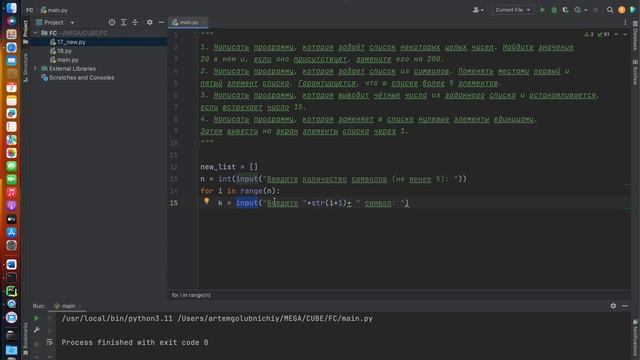Collapse the FC project folder
The height and width of the screenshot is (360, 640).
click(x=35, y=33)
